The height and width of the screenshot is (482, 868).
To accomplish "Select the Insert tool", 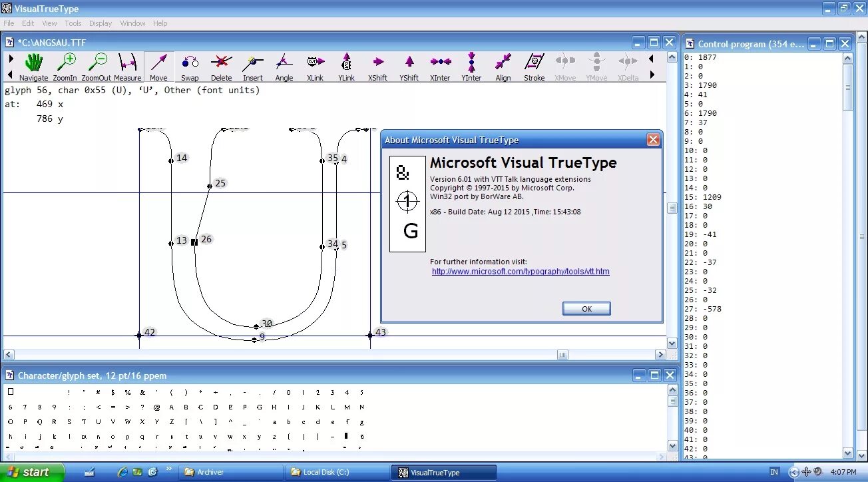I will pyautogui.click(x=253, y=67).
